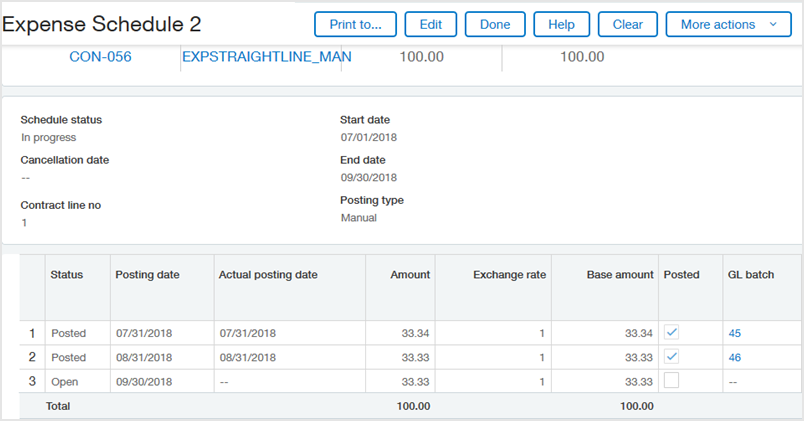
Task: Open the Help button
Action: tap(561, 24)
